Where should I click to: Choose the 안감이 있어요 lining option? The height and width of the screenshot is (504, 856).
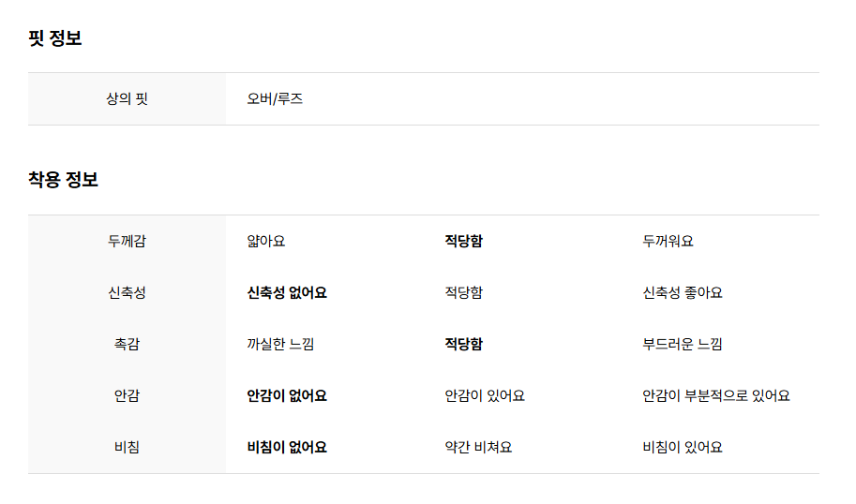click(x=484, y=396)
